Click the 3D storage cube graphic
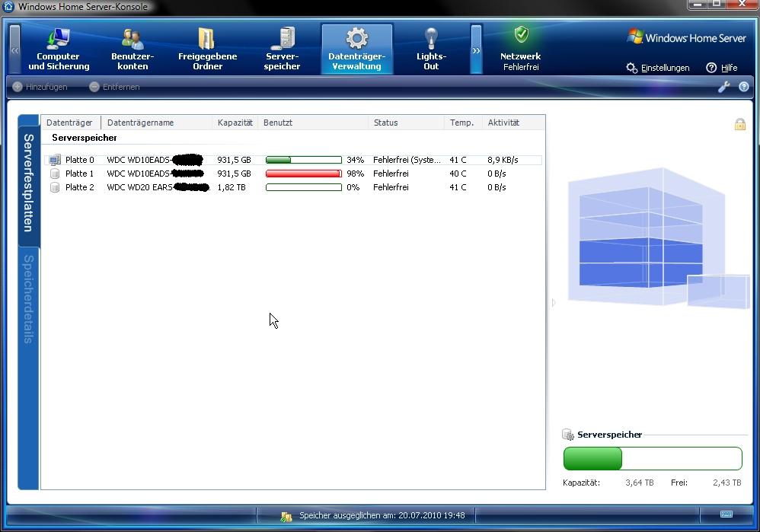 [658, 237]
